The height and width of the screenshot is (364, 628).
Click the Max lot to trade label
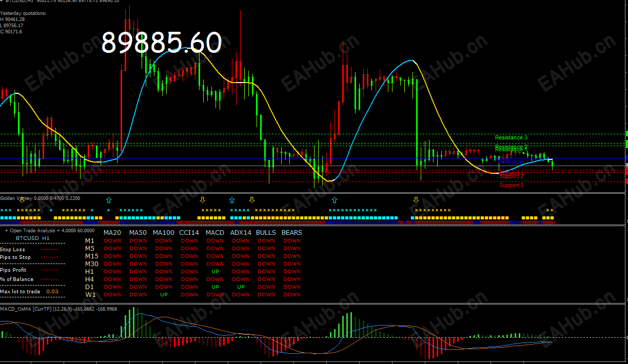pyautogui.click(x=20, y=291)
